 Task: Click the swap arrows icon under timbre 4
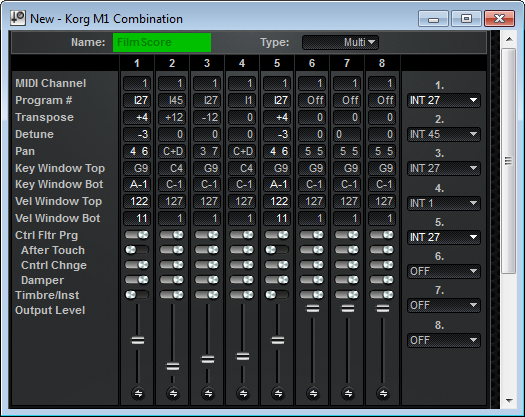[x=243, y=393]
